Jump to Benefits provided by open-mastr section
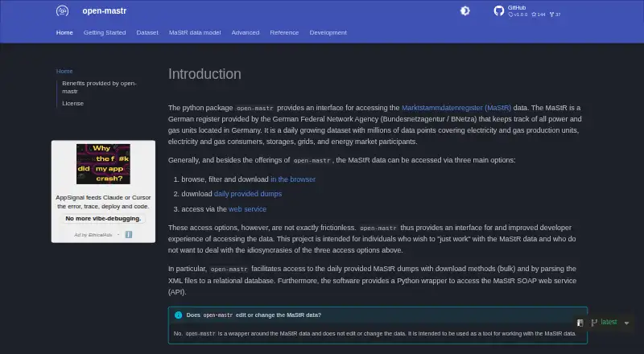Image resolution: width=644 pixels, height=354 pixels. pos(99,87)
